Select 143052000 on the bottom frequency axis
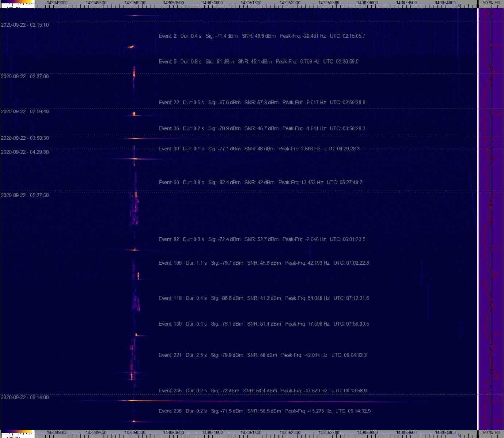Screen dimensions: 504x438 [290, 433]
